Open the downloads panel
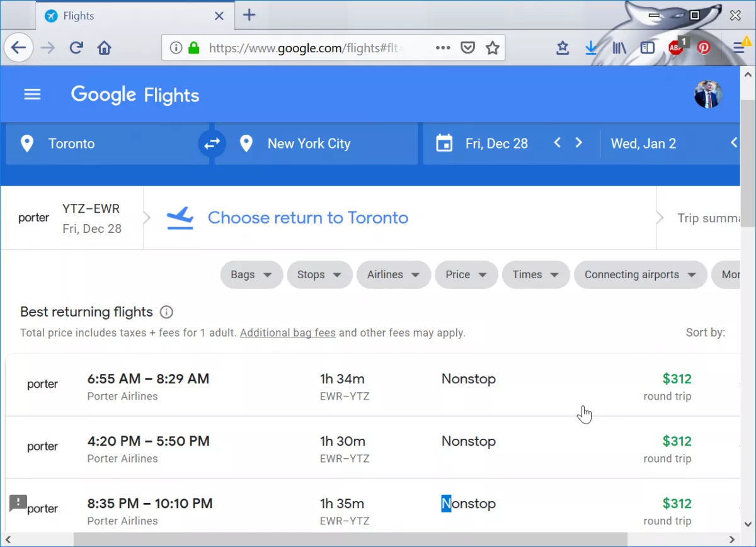 tap(591, 48)
